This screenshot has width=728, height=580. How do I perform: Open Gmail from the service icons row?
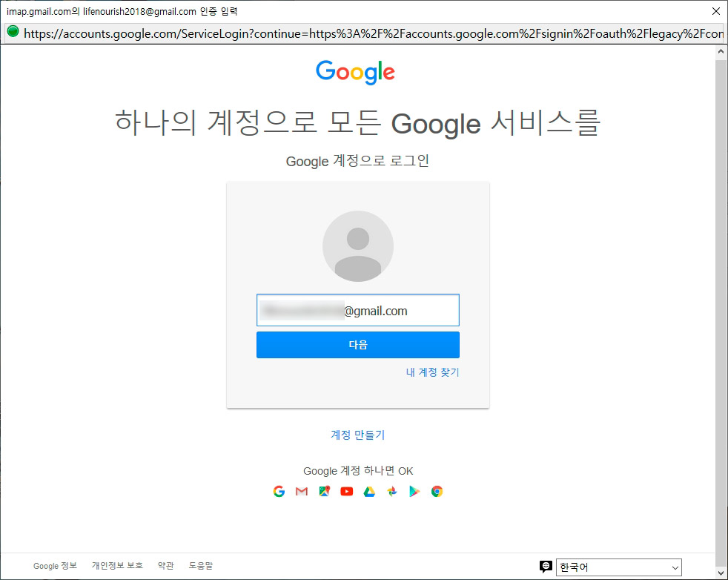coord(301,491)
